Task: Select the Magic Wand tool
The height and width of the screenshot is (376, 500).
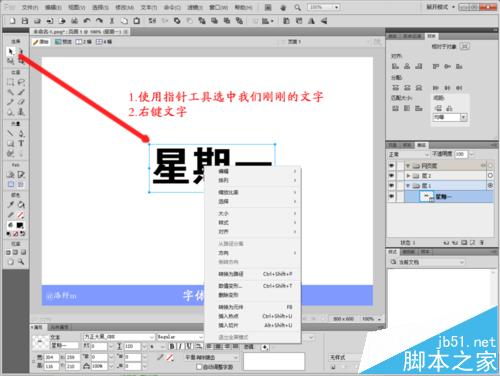Action: (x=10, y=92)
